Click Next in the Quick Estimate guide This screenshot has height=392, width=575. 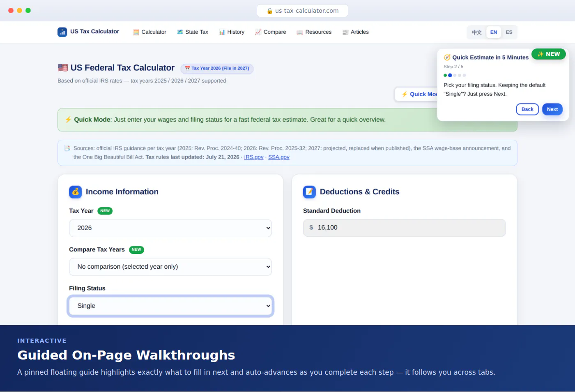coord(552,109)
